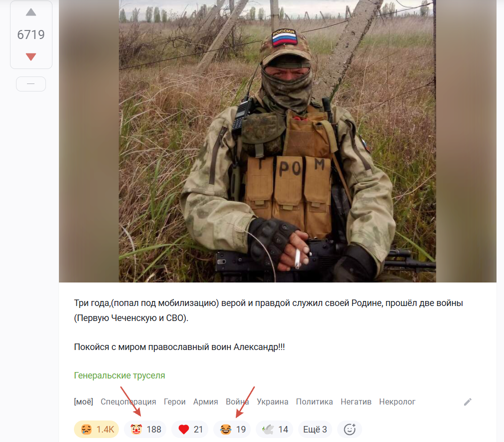Edit tags with the pencil icon

tap(468, 402)
